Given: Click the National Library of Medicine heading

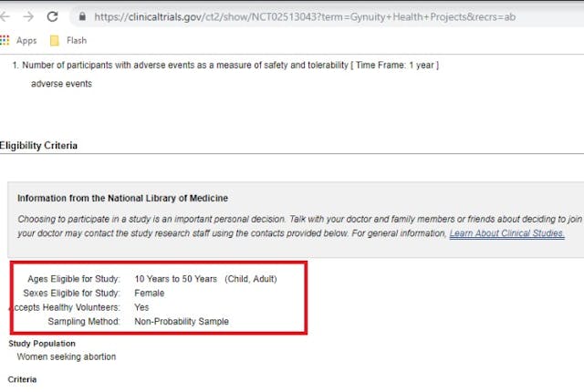Looking at the screenshot, I should 122,198.
